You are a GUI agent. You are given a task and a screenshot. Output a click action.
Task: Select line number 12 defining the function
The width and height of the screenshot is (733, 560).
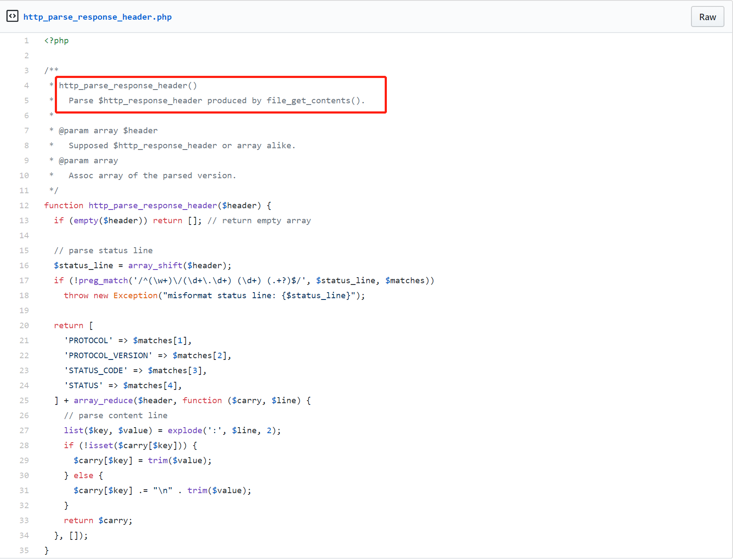click(24, 205)
